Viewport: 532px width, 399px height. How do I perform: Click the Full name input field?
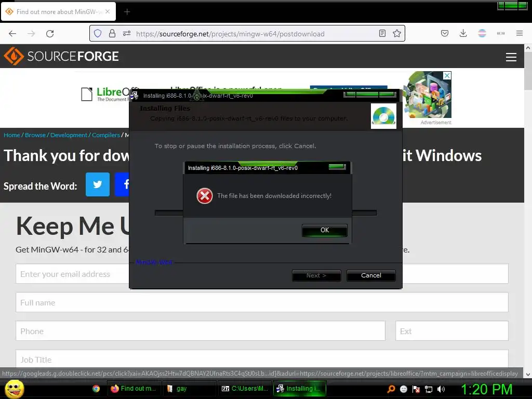(262, 302)
